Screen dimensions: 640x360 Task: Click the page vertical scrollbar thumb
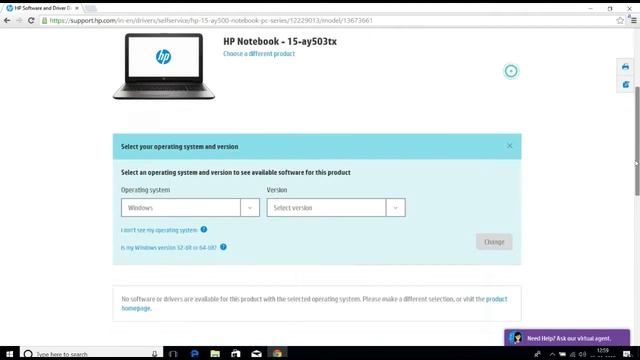click(637, 141)
